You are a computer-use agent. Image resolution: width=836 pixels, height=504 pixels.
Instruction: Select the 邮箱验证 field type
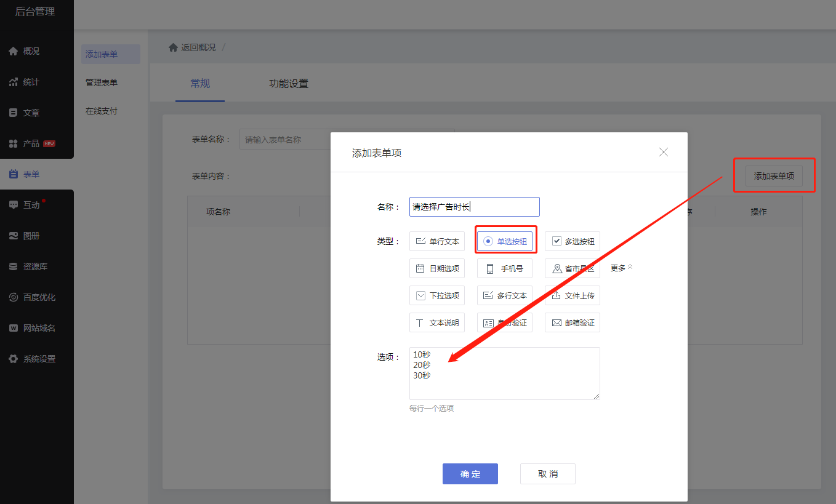coord(573,322)
